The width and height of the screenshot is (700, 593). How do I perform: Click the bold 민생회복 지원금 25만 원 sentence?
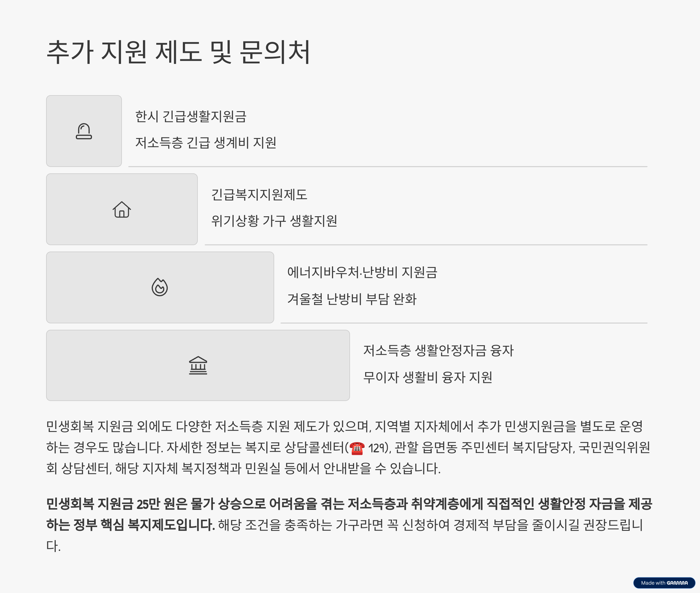[x=349, y=514]
